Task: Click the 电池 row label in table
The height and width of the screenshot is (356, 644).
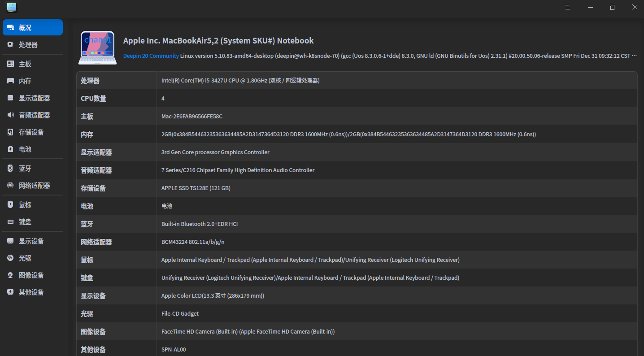Action: (87, 206)
